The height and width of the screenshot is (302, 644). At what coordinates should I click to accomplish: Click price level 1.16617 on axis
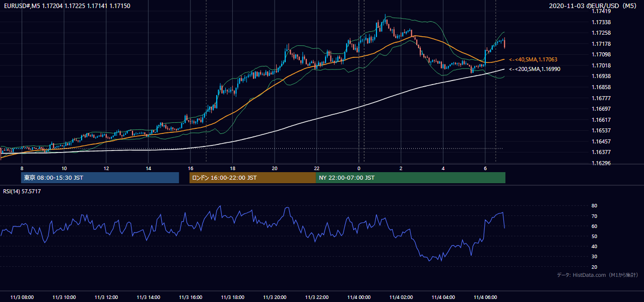tap(601, 120)
